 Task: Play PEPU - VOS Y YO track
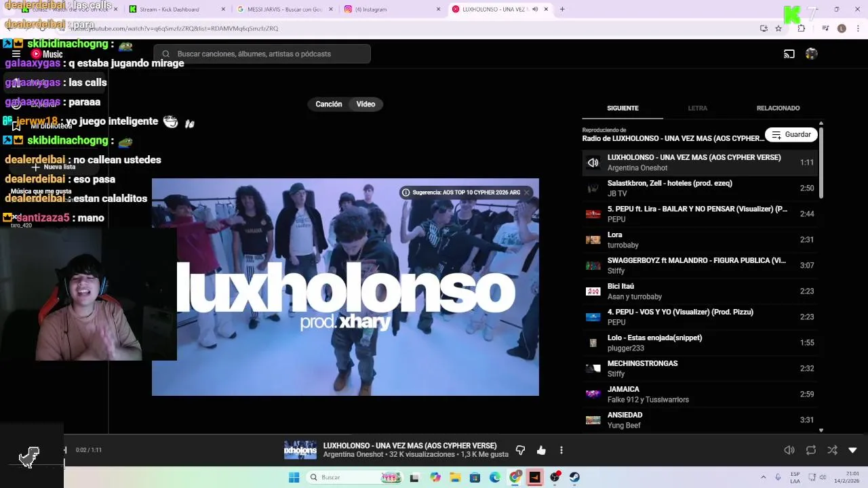pyautogui.click(x=700, y=317)
